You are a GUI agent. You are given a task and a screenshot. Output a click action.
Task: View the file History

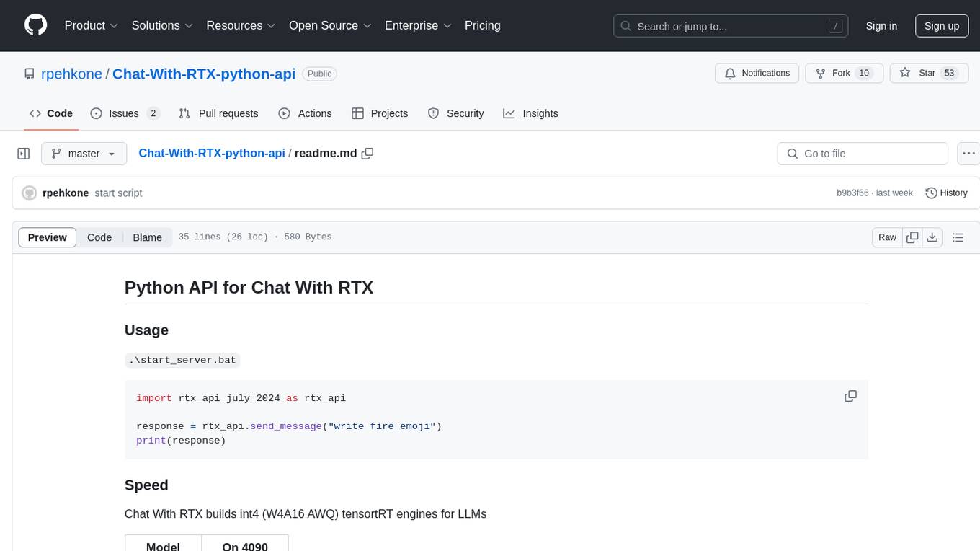click(946, 193)
